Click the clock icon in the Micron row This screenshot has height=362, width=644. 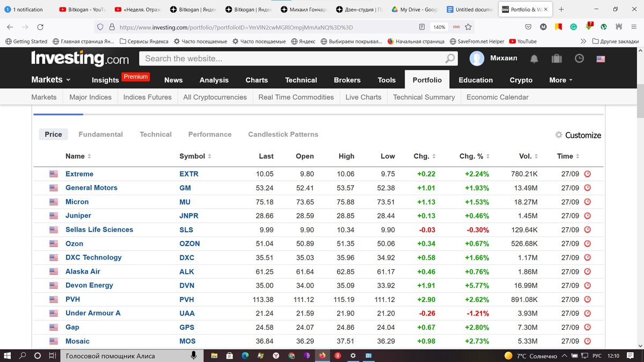tap(587, 202)
